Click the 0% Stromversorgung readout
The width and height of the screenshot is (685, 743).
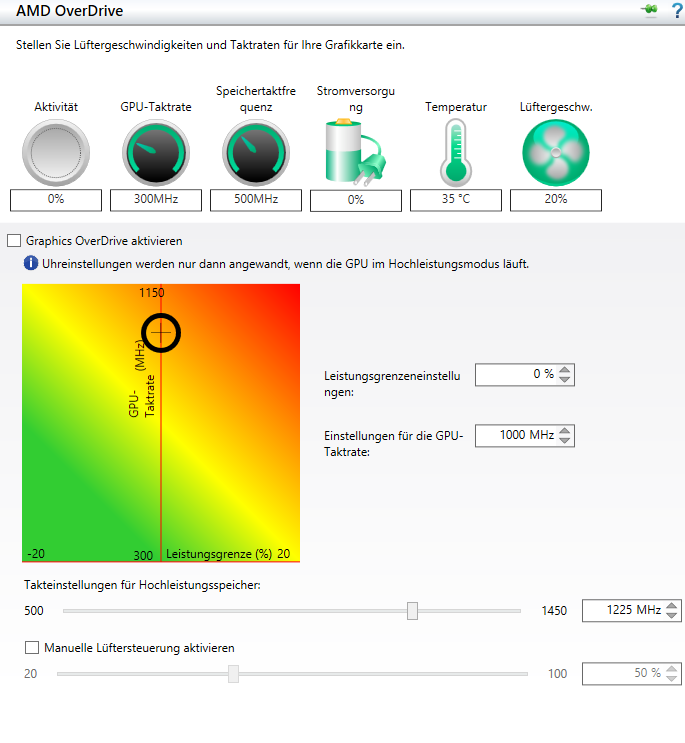356,200
